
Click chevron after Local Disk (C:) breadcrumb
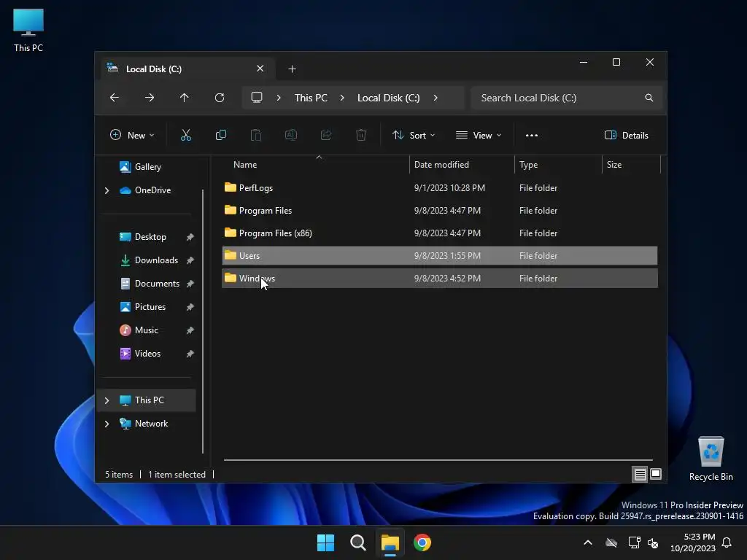(x=436, y=98)
